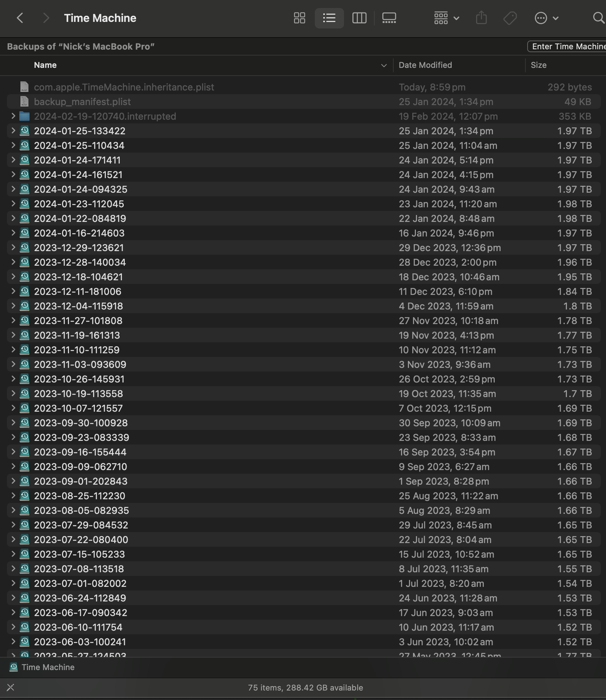Select backup named 2023-07-08-113518
Image resolution: width=606 pixels, height=700 pixels.
tap(79, 569)
